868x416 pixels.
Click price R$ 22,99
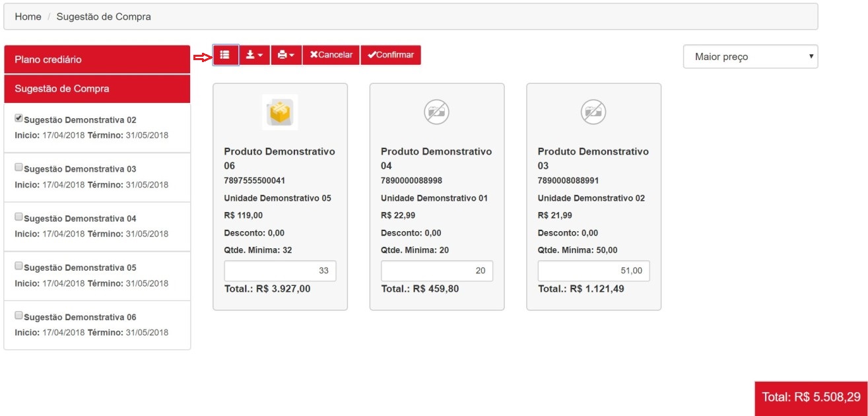[398, 215]
